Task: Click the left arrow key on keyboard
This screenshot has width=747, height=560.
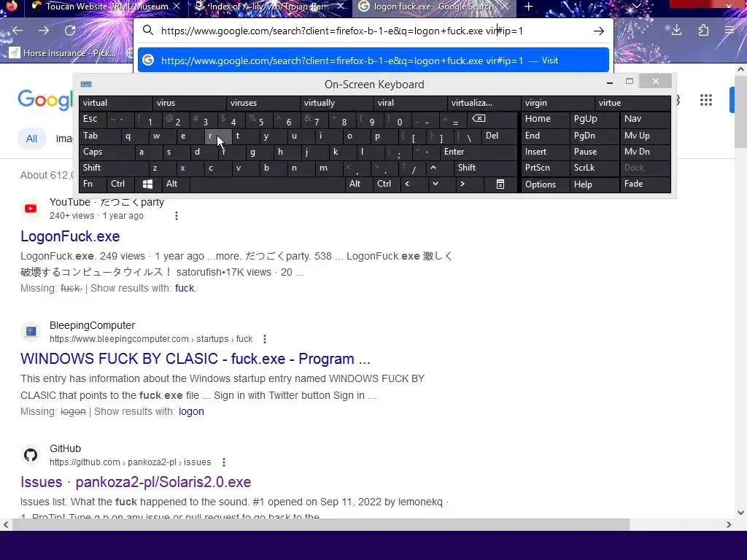Action: coord(407,184)
